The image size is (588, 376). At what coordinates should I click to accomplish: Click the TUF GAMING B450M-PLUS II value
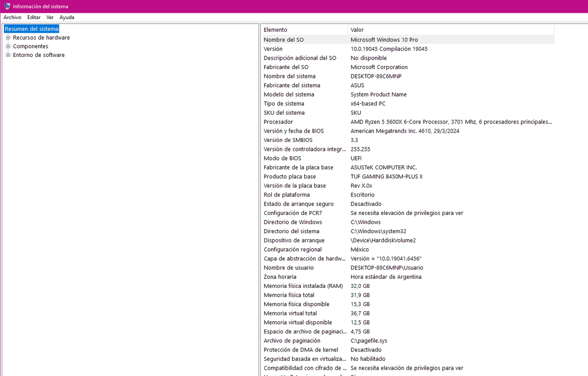pyautogui.click(x=387, y=177)
